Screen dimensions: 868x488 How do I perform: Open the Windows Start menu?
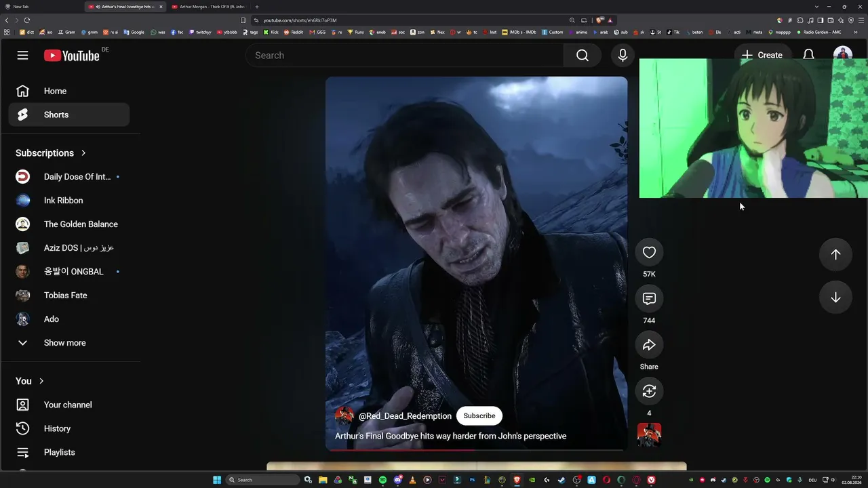point(217,480)
